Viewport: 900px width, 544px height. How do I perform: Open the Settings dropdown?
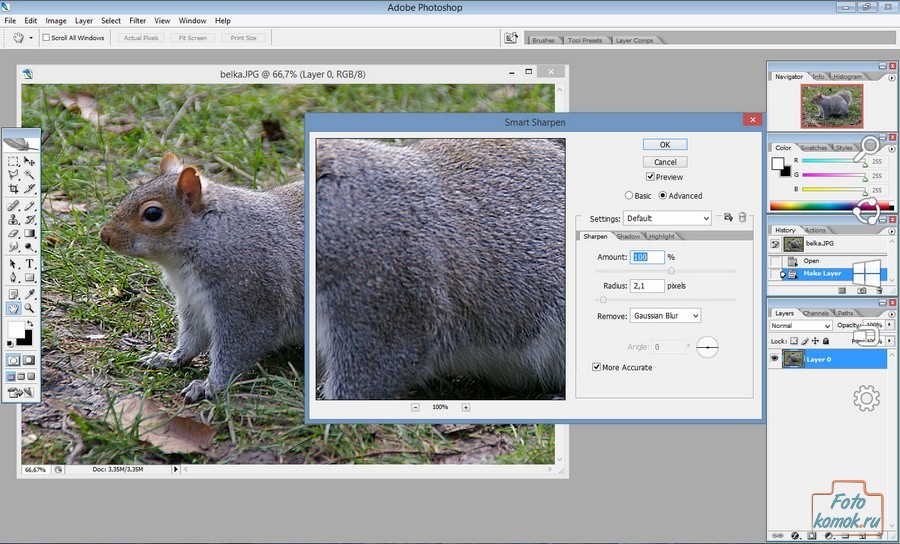pyautogui.click(x=667, y=218)
